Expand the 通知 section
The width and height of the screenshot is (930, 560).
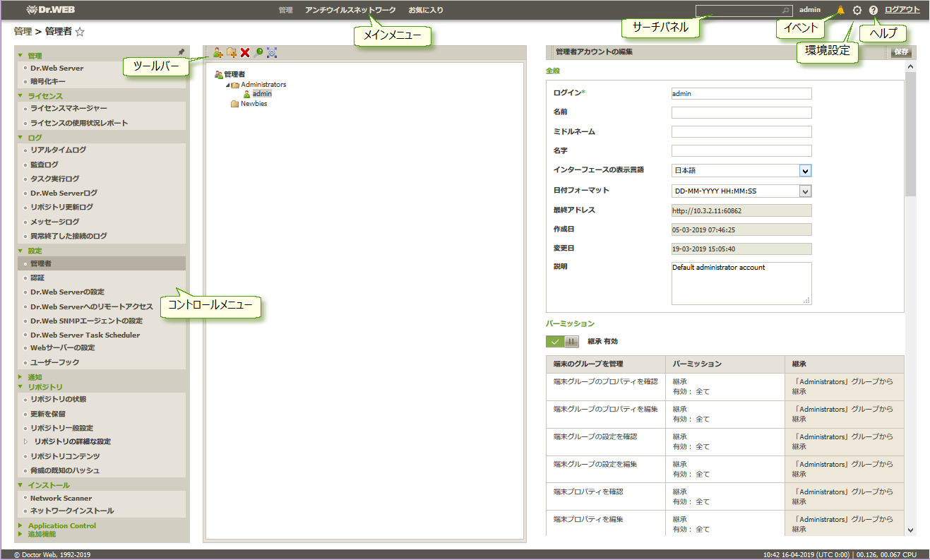click(x=20, y=377)
